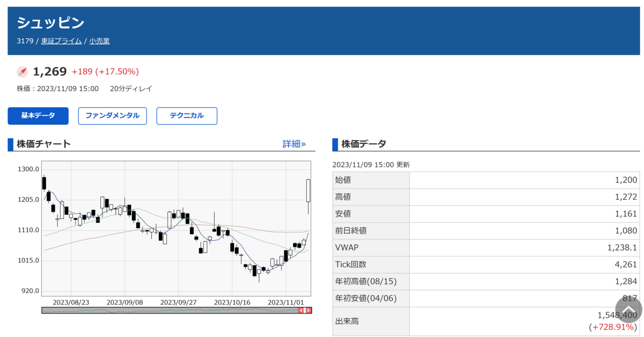Click the red range handle on chart scrollbar
Screen dimensions: 644x337
click(x=305, y=310)
